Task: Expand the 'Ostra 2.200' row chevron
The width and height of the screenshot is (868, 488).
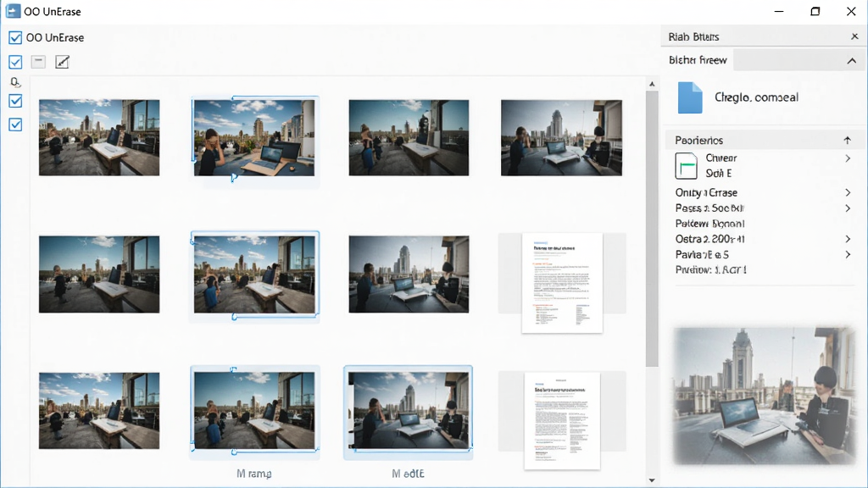Action: 848,239
